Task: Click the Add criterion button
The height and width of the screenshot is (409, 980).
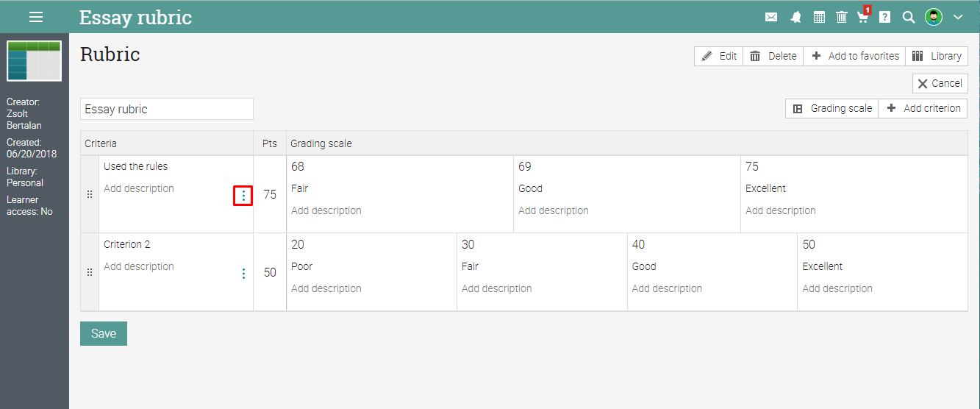Action: coord(923,108)
